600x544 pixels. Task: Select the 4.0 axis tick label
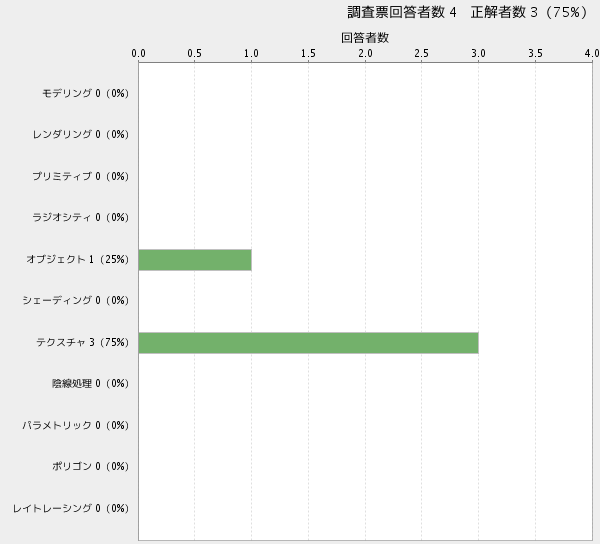coord(591,54)
